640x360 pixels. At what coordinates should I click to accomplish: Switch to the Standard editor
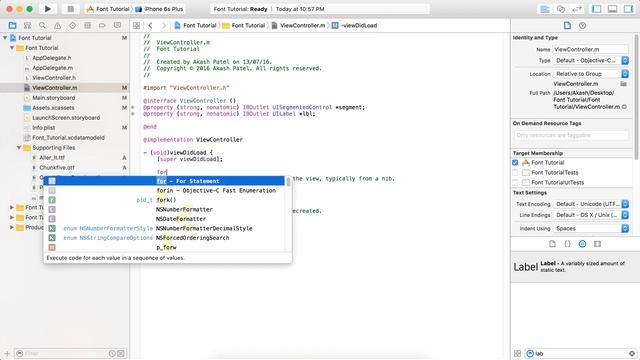pos(545,9)
